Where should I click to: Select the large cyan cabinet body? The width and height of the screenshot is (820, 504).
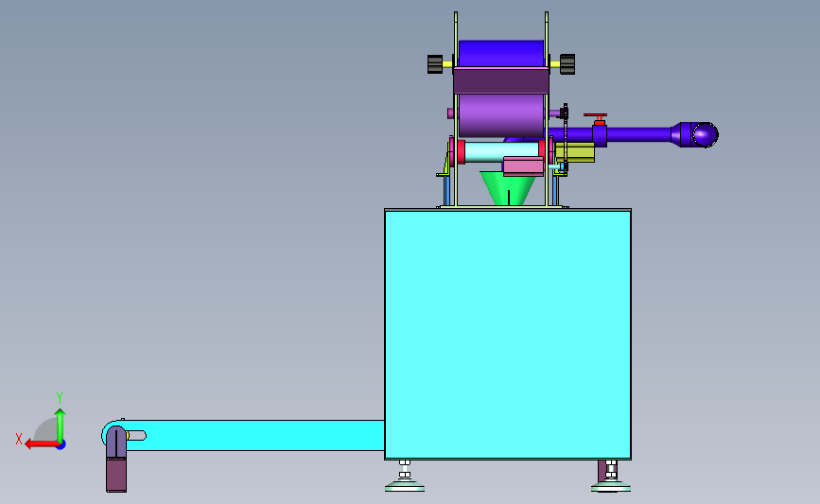coord(508,334)
